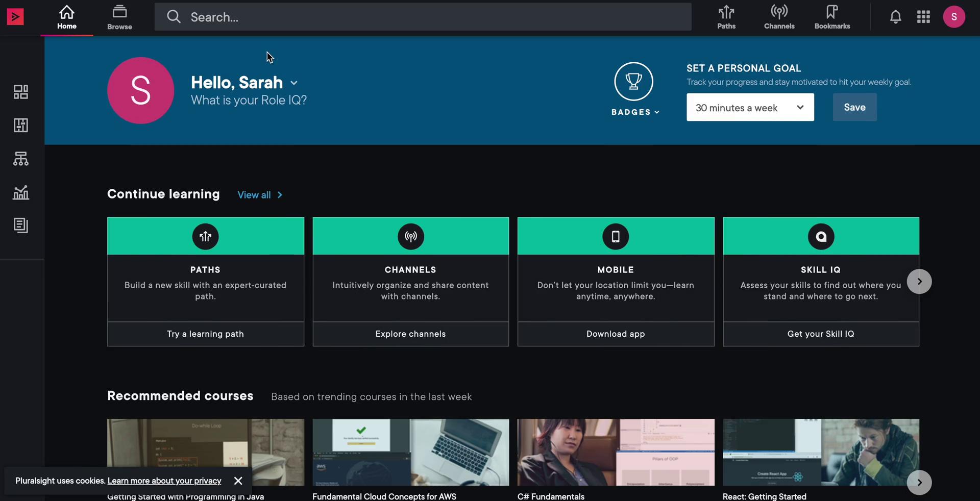Open the apps grid menu
This screenshot has width=980, height=501.
[x=923, y=17]
